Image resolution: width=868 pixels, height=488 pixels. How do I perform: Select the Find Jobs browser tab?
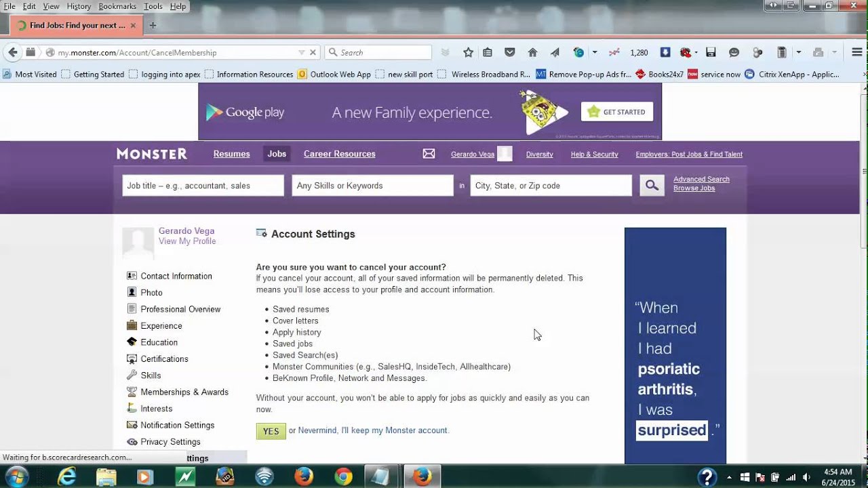click(x=77, y=26)
